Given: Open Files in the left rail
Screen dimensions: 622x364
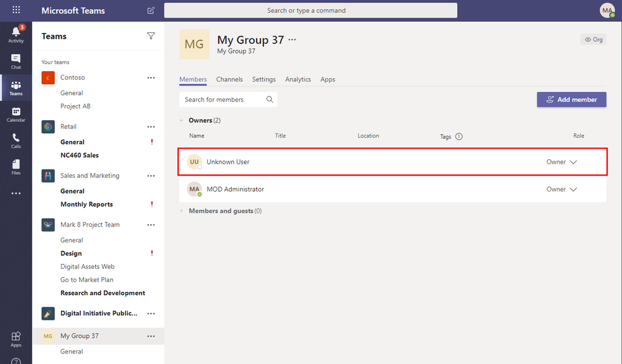Looking at the screenshot, I should pos(16,167).
